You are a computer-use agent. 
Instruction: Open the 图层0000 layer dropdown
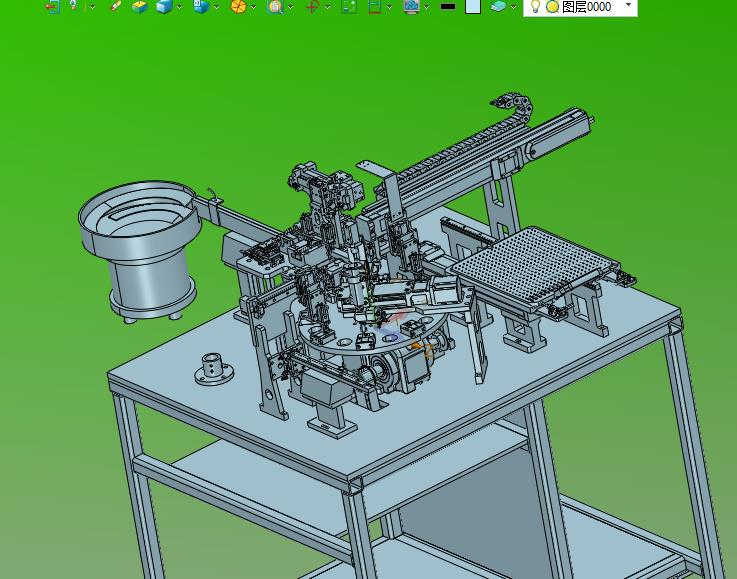[628, 5]
